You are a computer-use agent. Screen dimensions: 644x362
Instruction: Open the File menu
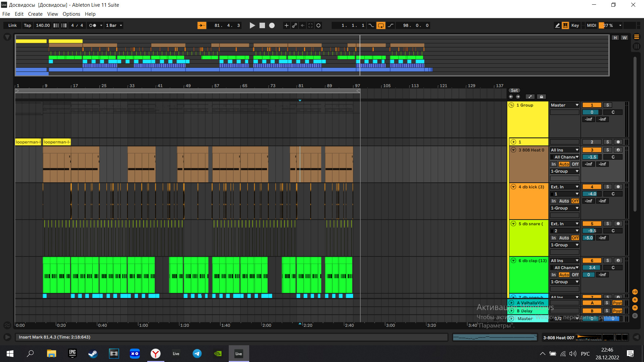tap(6, 14)
